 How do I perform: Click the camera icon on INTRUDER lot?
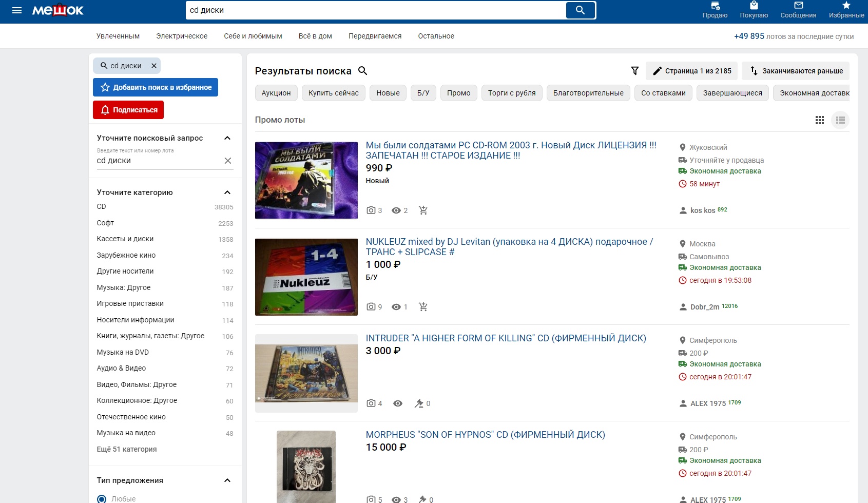click(x=371, y=403)
